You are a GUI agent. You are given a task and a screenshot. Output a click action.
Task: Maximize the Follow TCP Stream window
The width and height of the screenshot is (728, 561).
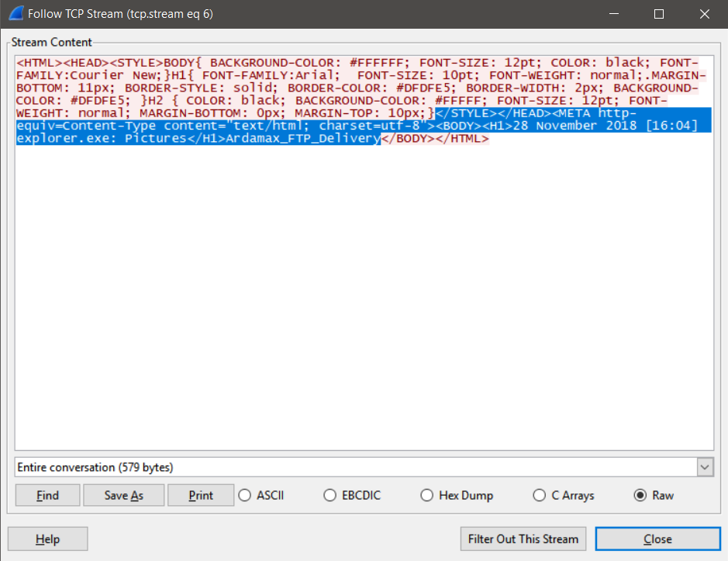658,14
